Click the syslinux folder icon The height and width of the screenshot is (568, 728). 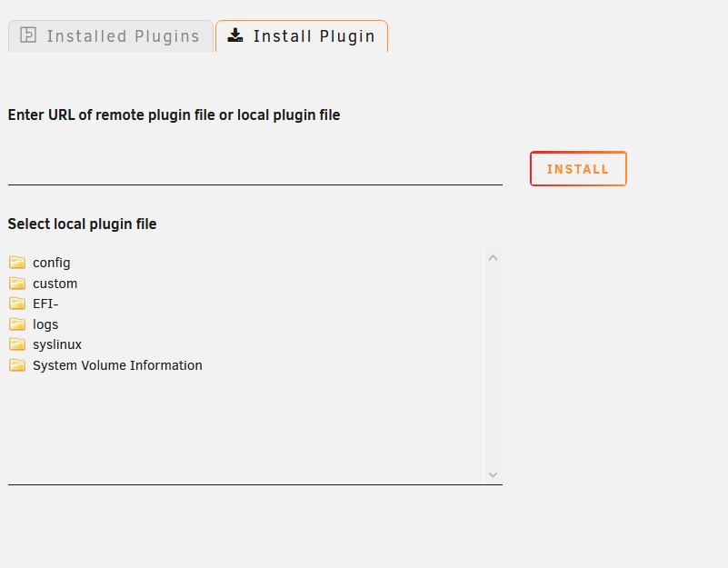(17, 344)
